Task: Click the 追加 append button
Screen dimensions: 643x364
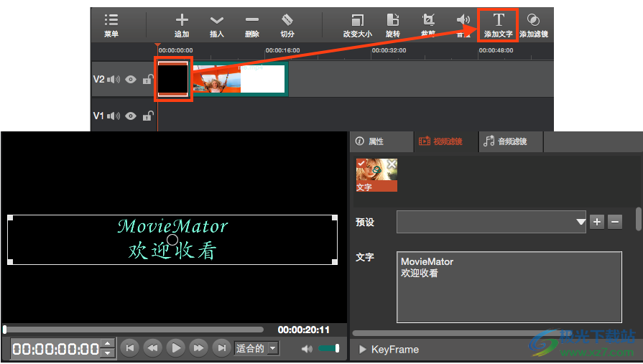Action: (182, 25)
